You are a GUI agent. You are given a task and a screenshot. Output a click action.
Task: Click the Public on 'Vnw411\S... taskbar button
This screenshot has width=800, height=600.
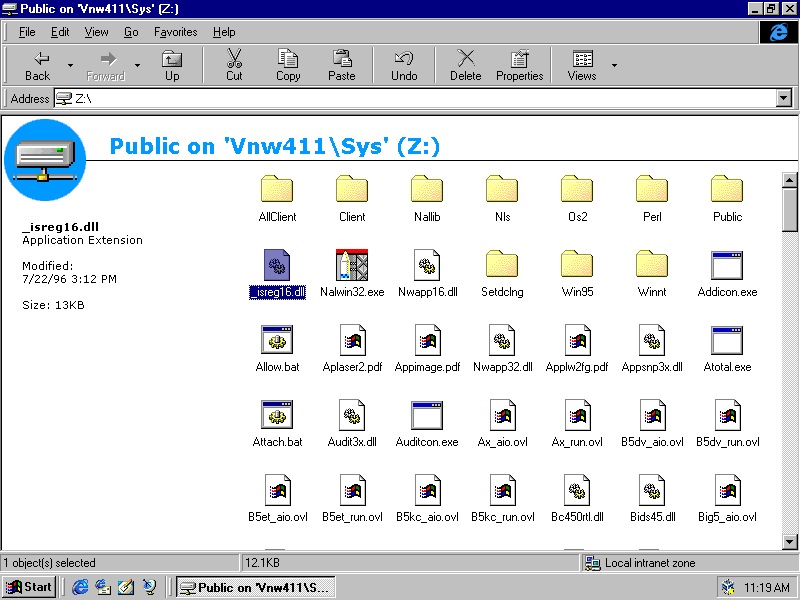[256, 587]
